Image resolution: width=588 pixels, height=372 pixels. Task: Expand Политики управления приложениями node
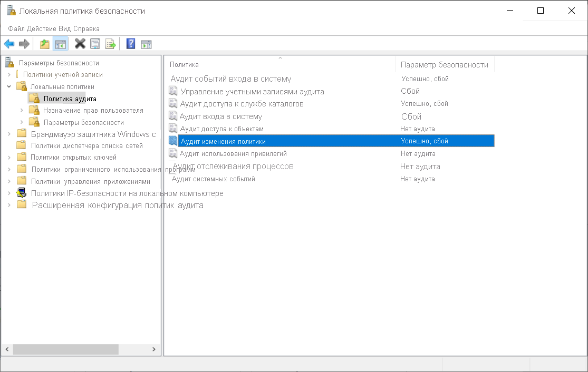click(x=9, y=181)
